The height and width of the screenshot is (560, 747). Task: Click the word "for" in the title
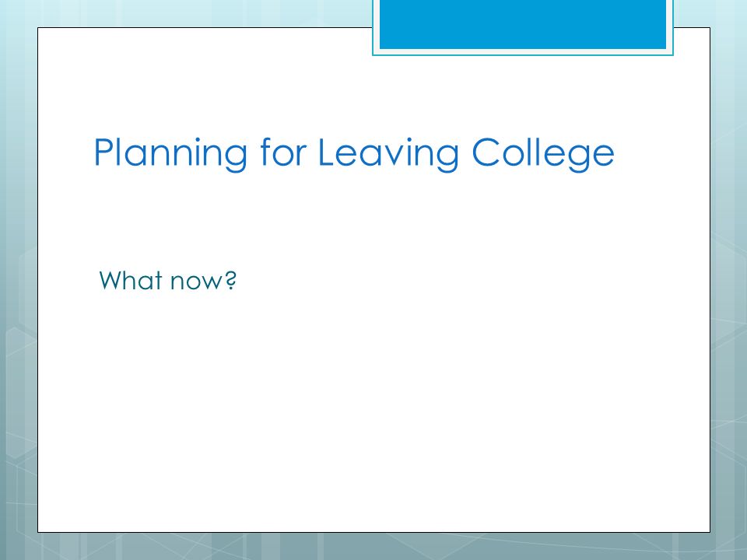tap(282, 152)
